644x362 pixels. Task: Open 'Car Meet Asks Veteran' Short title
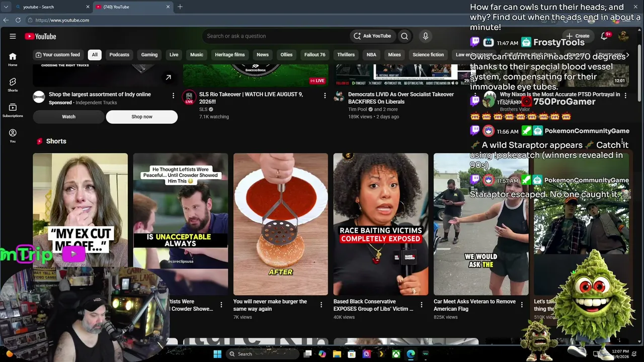coord(474,305)
